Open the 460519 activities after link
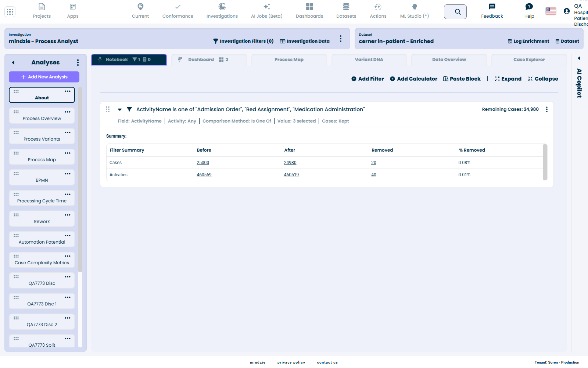588x368 pixels. pos(291,175)
